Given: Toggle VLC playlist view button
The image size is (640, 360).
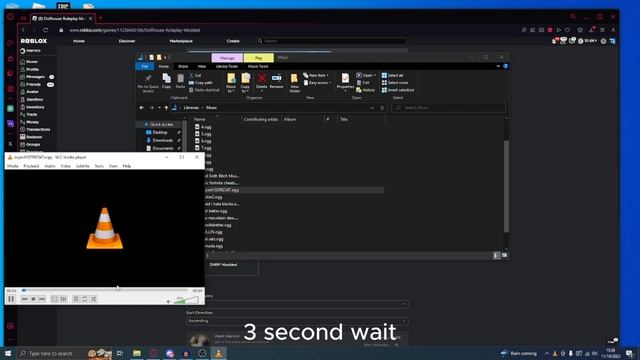Looking at the screenshot, I should (76, 299).
